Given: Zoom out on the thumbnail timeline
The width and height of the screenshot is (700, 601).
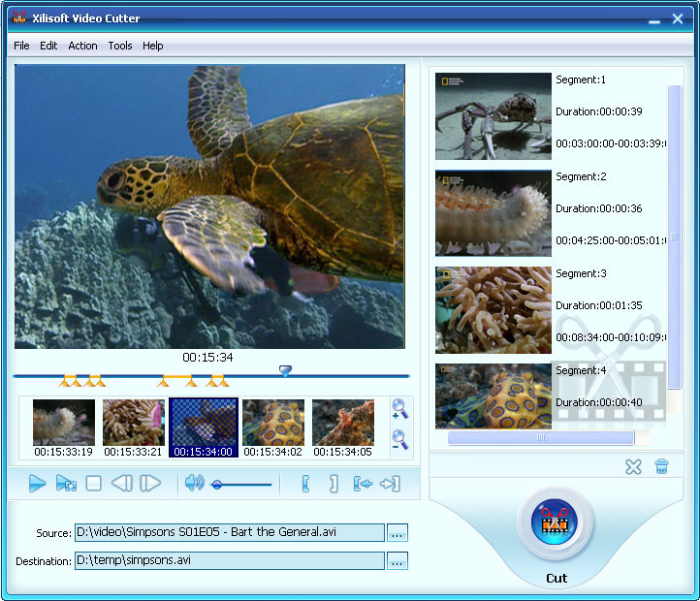Looking at the screenshot, I should click(x=399, y=441).
